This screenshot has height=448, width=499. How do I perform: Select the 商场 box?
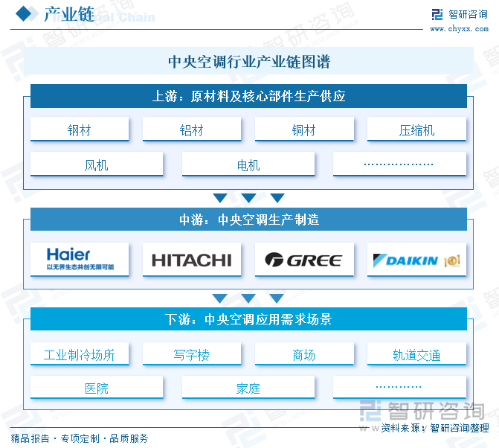[x=304, y=353]
